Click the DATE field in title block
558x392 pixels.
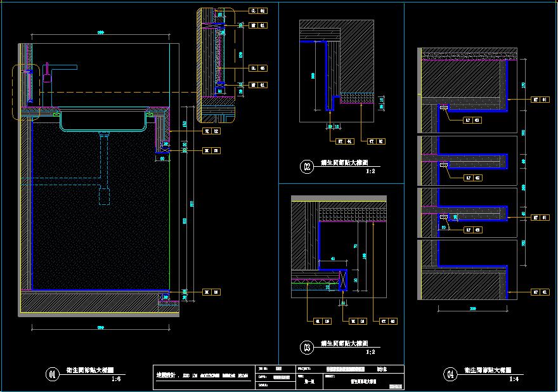275,377
